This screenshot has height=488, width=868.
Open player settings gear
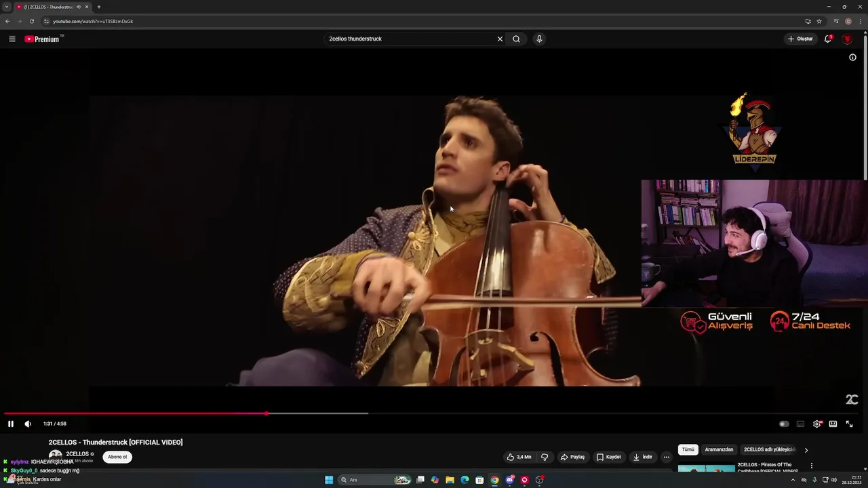[x=817, y=424]
